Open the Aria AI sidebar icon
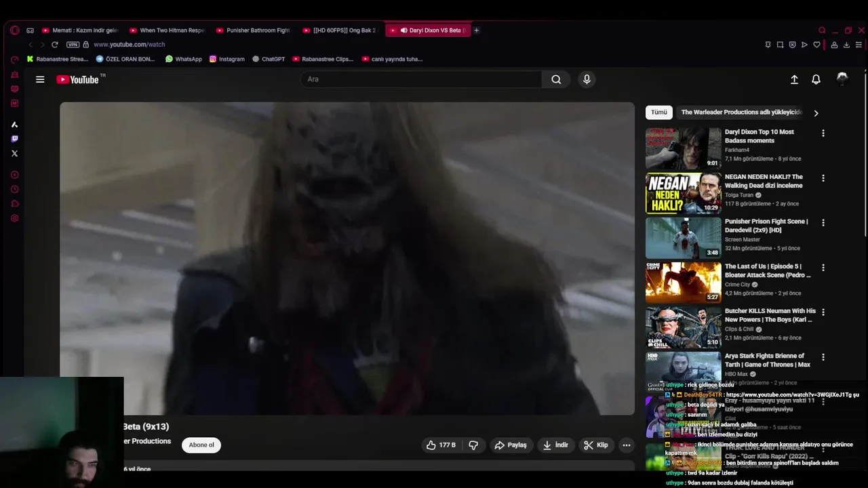868x488 pixels. pos(15,124)
